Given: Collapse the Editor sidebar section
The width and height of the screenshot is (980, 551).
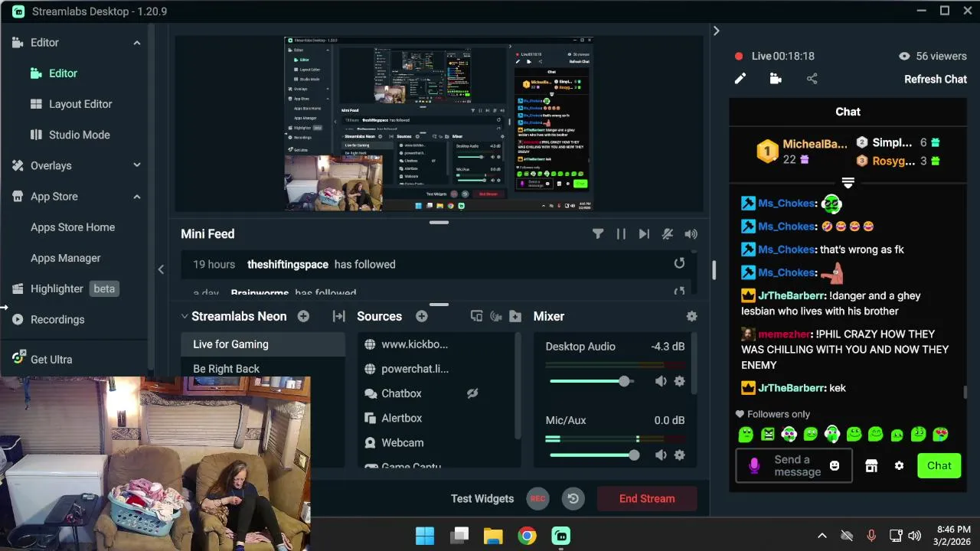Looking at the screenshot, I should tap(137, 43).
